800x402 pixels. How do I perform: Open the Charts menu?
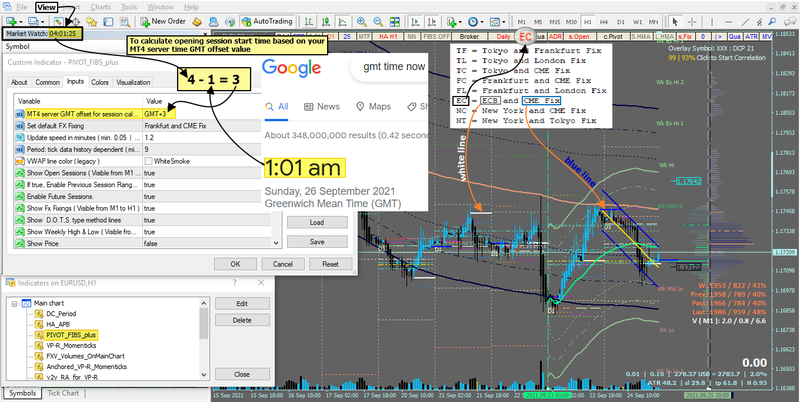[100, 8]
